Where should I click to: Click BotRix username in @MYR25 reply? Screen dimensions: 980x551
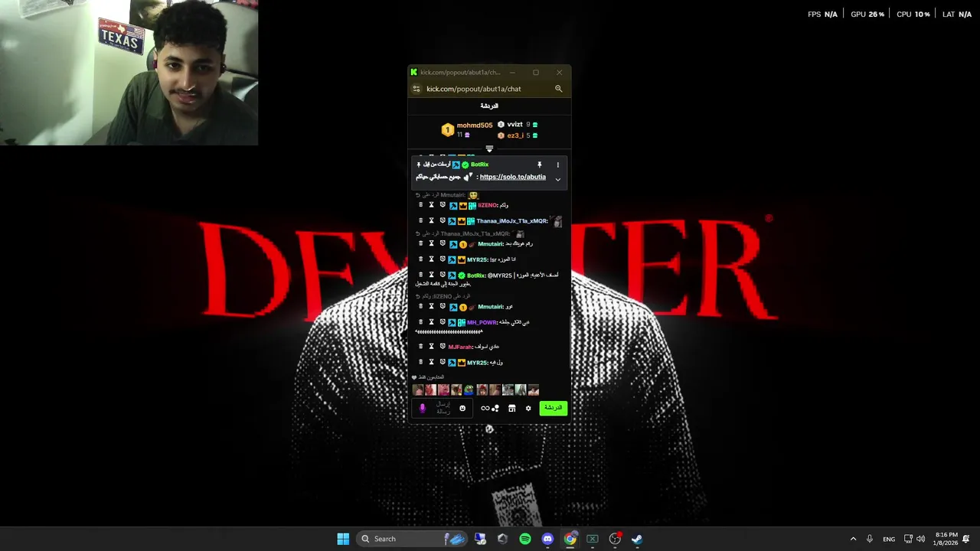[x=475, y=275]
